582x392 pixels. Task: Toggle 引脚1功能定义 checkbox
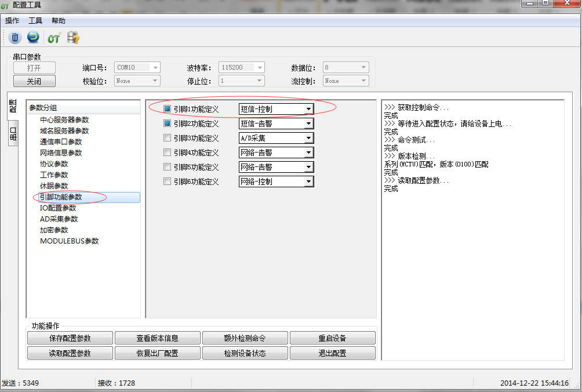(x=167, y=109)
